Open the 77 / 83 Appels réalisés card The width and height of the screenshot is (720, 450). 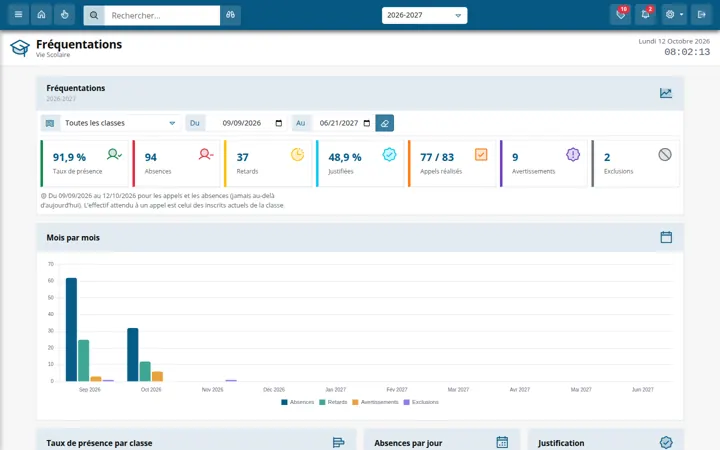coord(452,163)
